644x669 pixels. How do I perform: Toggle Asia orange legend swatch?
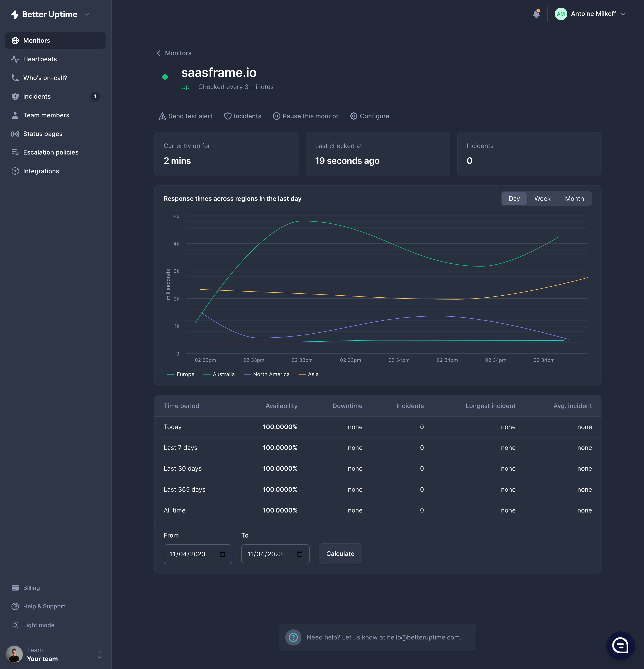(x=302, y=375)
